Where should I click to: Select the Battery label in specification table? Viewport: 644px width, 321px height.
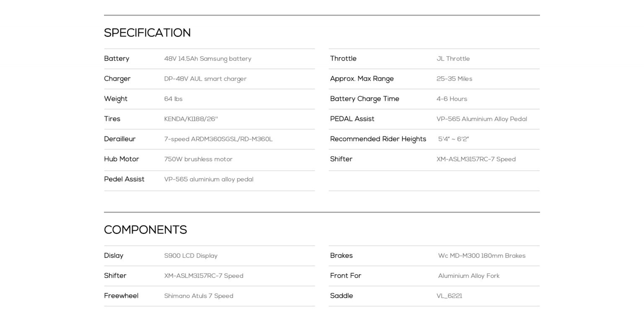(x=117, y=59)
